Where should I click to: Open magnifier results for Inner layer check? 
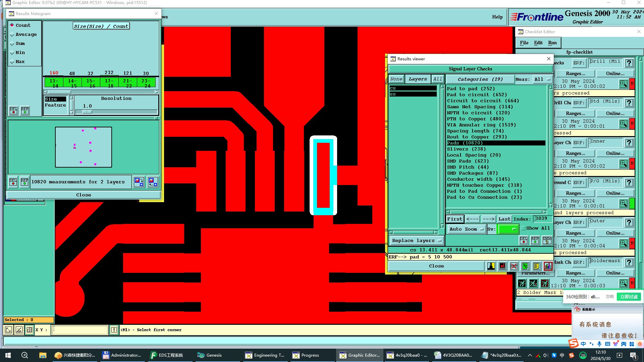tap(624, 164)
